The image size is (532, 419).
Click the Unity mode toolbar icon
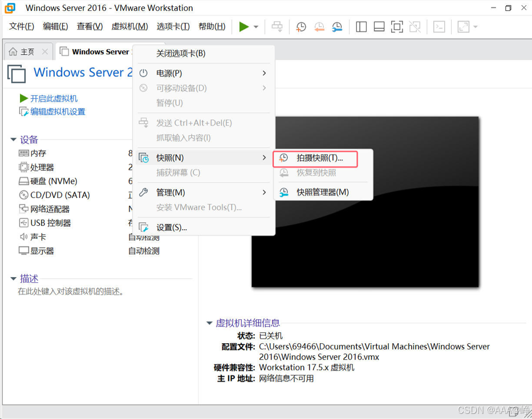(x=415, y=26)
